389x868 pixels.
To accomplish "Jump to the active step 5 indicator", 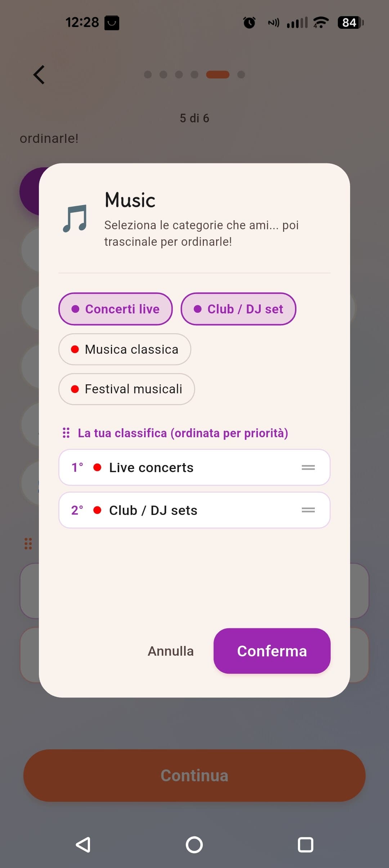I will (218, 74).
